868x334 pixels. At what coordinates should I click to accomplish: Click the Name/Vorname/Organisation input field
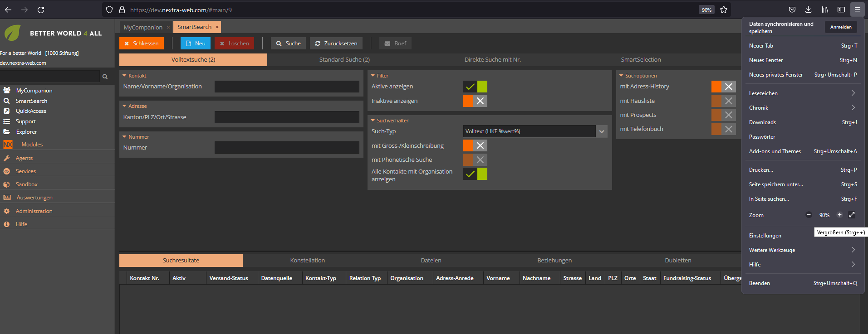pos(287,87)
